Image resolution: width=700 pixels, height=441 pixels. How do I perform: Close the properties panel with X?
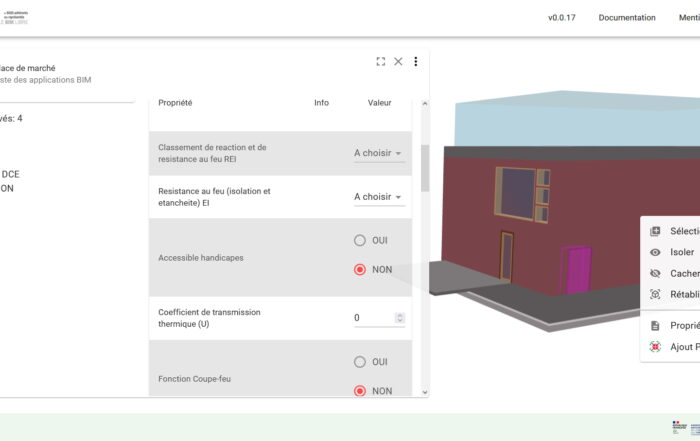[398, 61]
